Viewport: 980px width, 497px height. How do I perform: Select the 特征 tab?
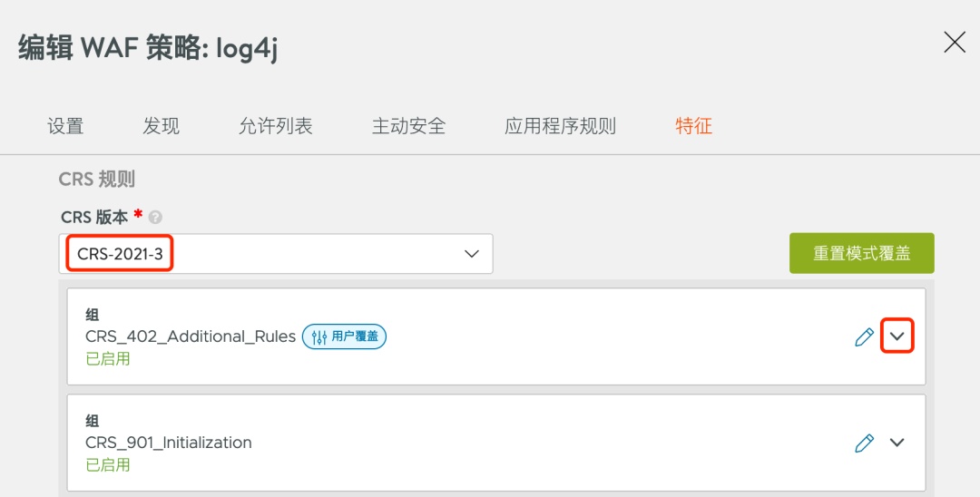[x=693, y=126]
